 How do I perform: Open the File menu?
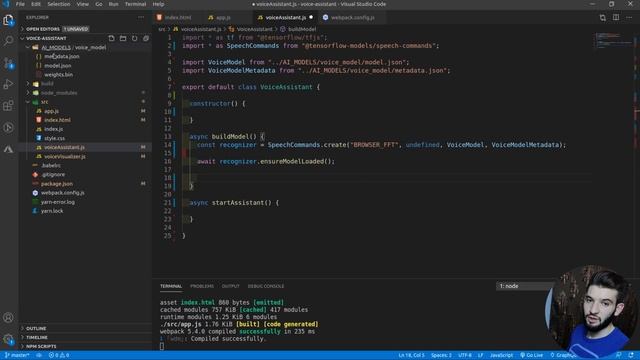coord(20,4)
